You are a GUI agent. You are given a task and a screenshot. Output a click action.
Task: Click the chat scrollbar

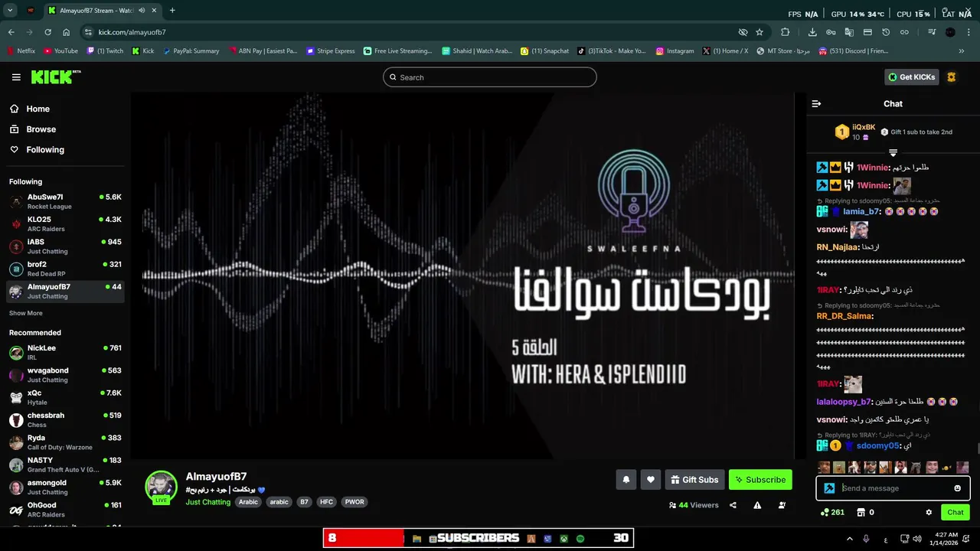click(978, 449)
